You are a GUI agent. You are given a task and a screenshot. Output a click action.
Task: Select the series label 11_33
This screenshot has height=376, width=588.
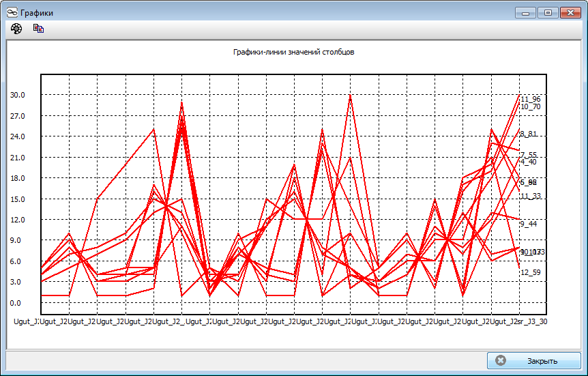pyautogui.click(x=531, y=196)
